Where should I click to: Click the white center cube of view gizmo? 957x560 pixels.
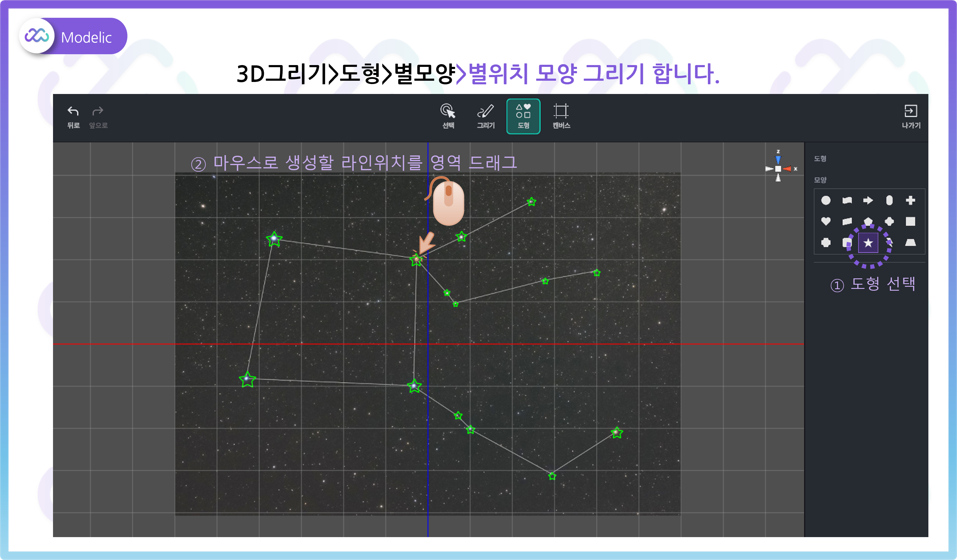click(x=778, y=169)
